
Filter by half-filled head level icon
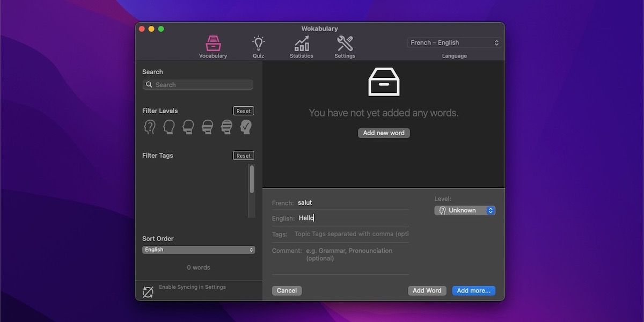click(208, 127)
